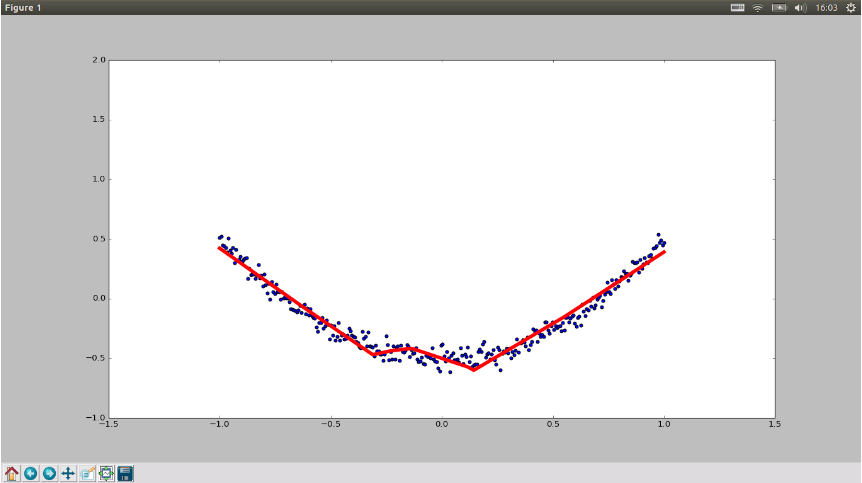This screenshot has width=862, height=483.
Task: Click the 1.0 tick label on y-axis
Action: tap(99, 179)
